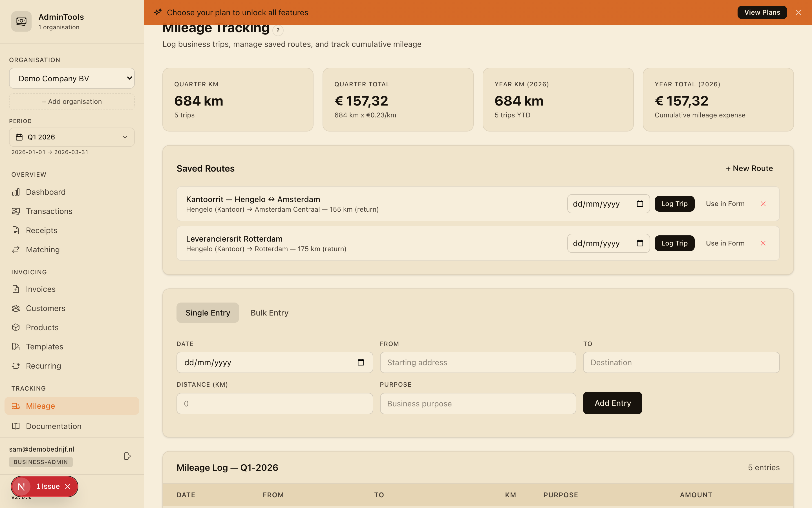The height and width of the screenshot is (508, 812).
Task: Switch to the Single Entry tab
Action: [x=208, y=313]
